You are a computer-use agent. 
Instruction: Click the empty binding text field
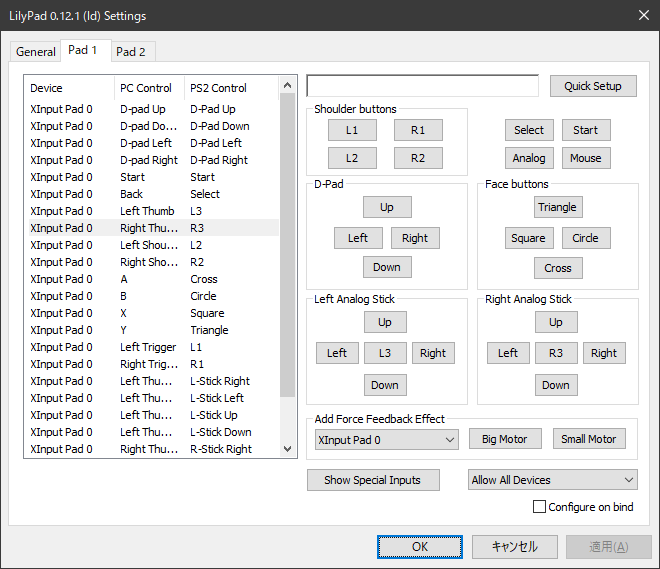(x=423, y=86)
